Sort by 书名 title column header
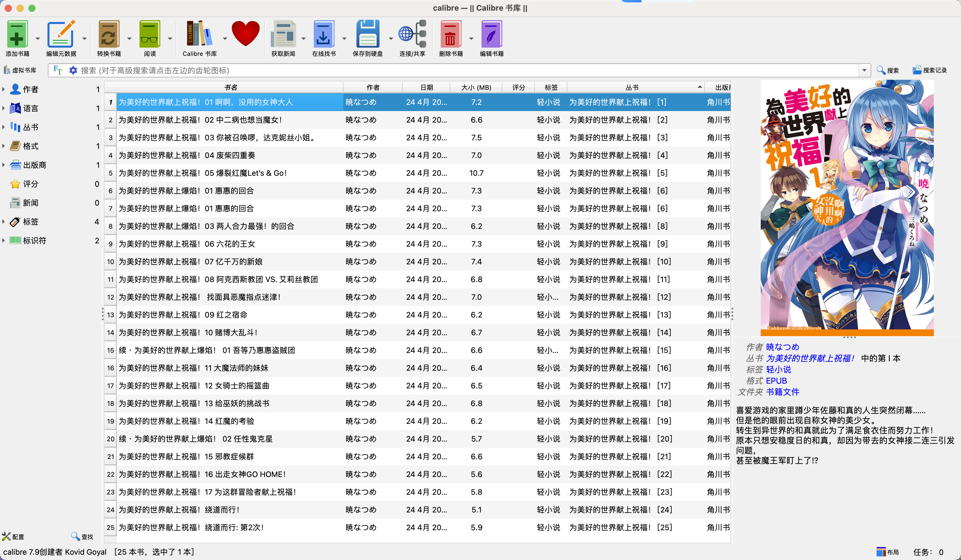 [x=230, y=87]
